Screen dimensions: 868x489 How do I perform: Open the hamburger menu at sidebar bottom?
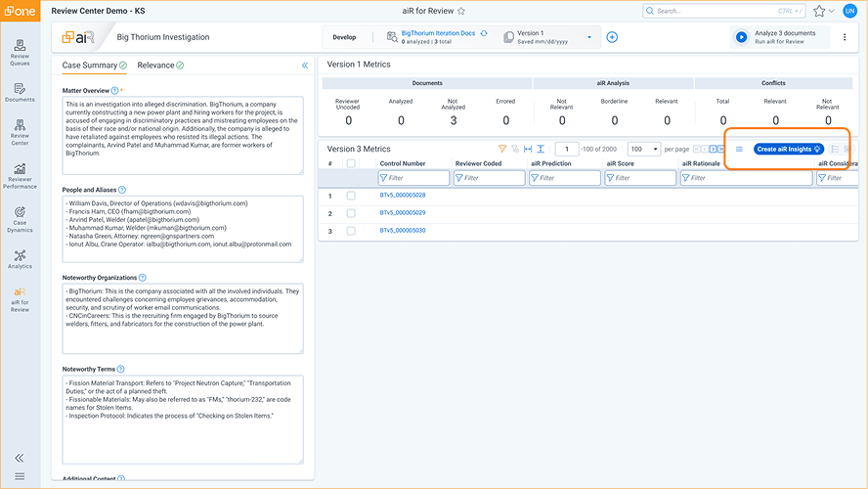click(x=20, y=476)
